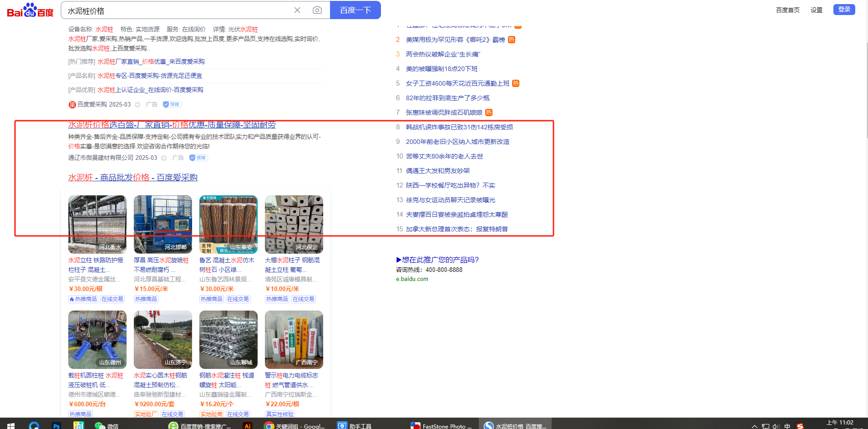Open the 水泥桩上认证企业_在线询价 link
Screen dimensions: 868x429
(150, 90)
